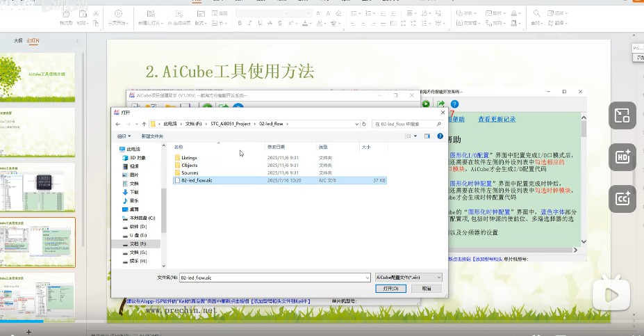Go back in the Open dialog
644x336 pixels.
pyautogui.click(x=118, y=124)
